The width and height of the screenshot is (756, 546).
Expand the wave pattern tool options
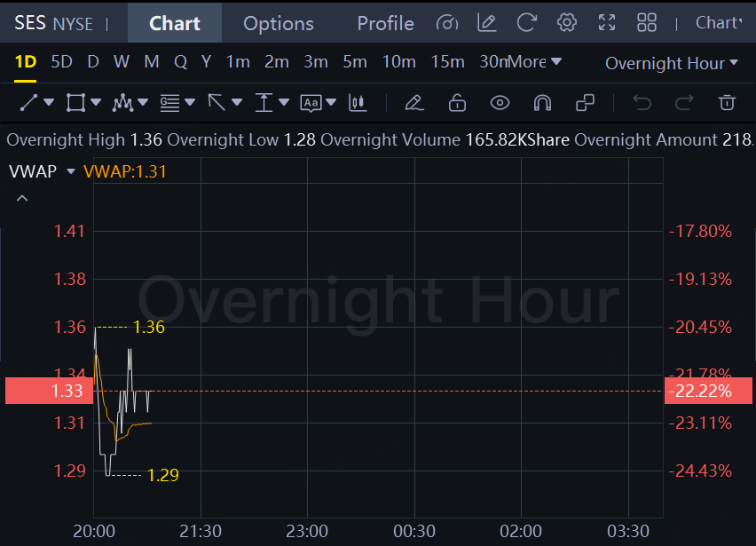143,102
